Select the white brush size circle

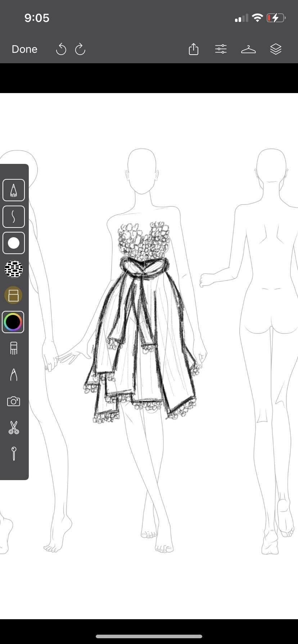(14, 243)
